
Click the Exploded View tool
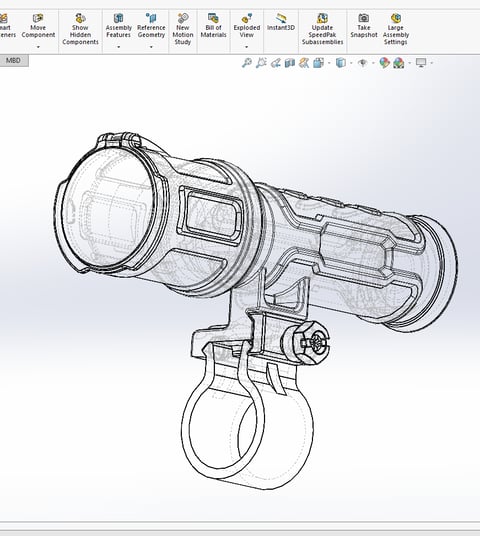246,26
